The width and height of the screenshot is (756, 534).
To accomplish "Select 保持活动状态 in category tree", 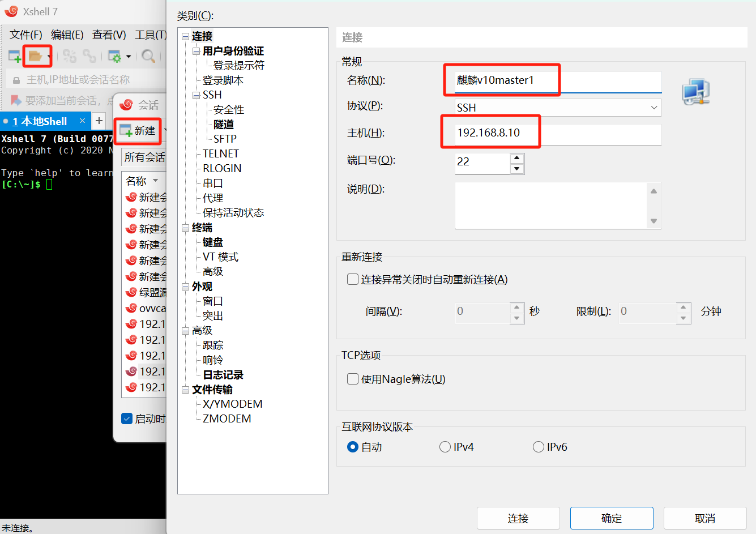I will (x=233, y=213).
